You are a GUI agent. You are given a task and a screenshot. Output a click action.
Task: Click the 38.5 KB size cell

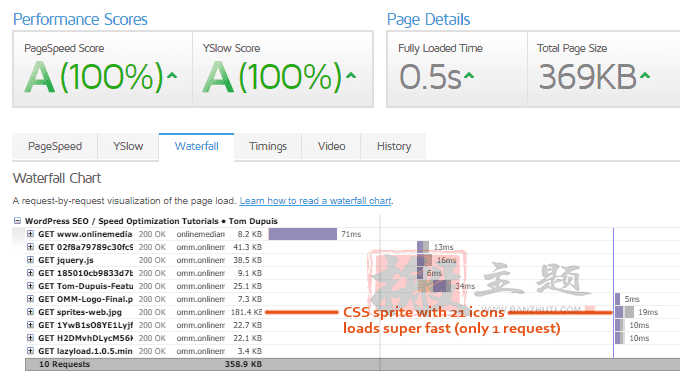[x=248, y=260]
